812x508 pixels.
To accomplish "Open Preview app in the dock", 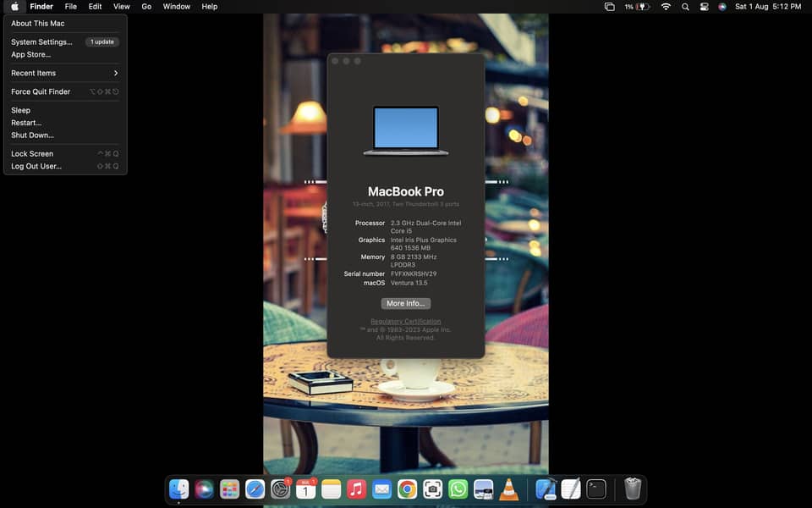I will pos(483,489).
